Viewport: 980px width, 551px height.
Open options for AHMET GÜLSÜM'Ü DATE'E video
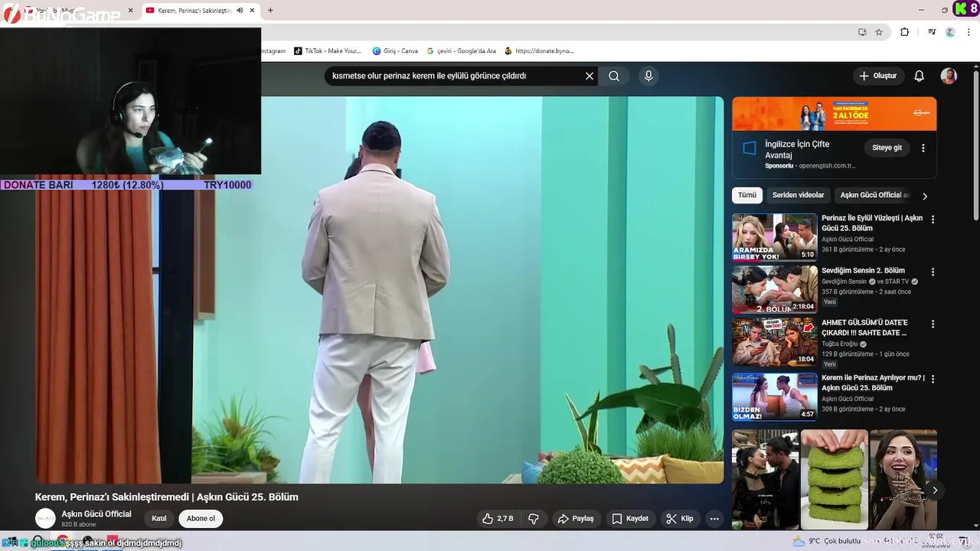tap(933, 324)
